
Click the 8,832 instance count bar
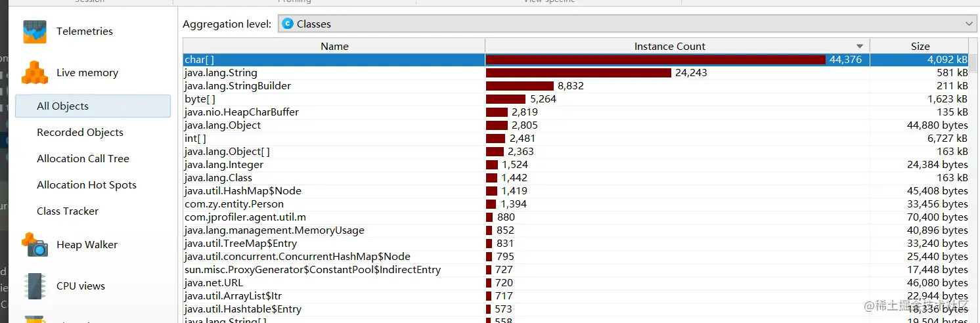click(x=520, y=86)
